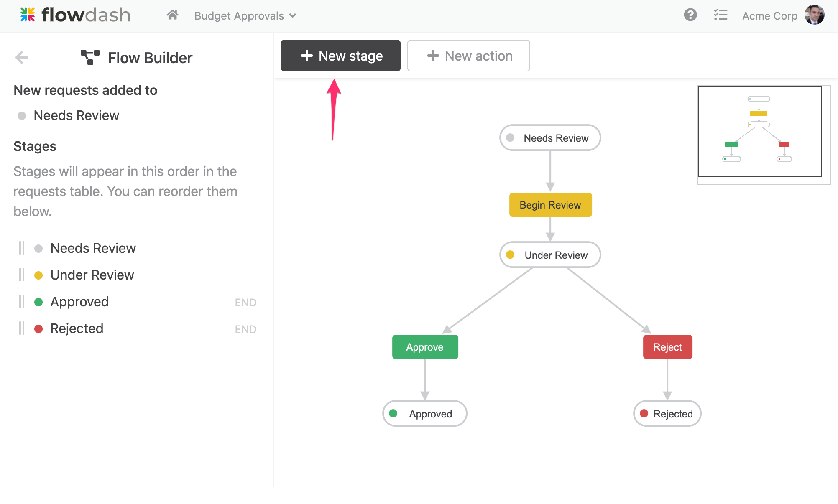Viewport: 838px width, 504px height.
Task: Grab the Needs Review reorder handle
Action: pos(22,248)
